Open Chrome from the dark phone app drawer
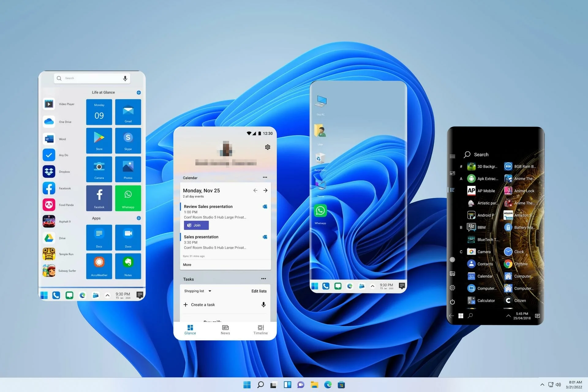This screenshot has height=392, width=588. click(x=508, y=264)
